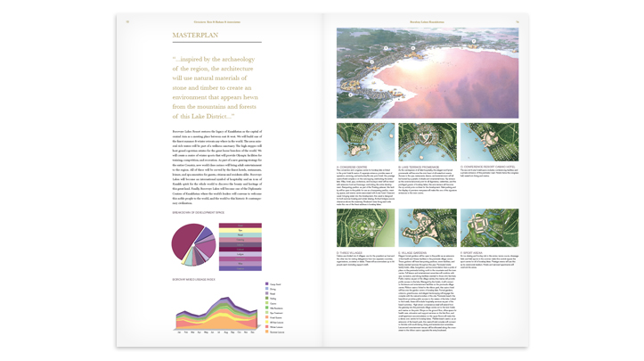The height and width of the screenshot is (361, 644).
Task: Click the 'E. VILLAGE GARDENS' caption heading
Action: 412,253
